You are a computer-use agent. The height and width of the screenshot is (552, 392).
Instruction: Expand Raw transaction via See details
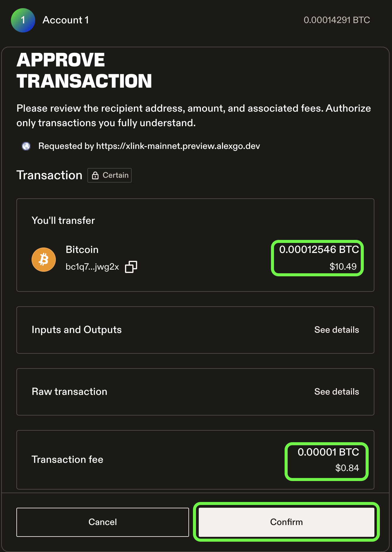coord(336,392)
